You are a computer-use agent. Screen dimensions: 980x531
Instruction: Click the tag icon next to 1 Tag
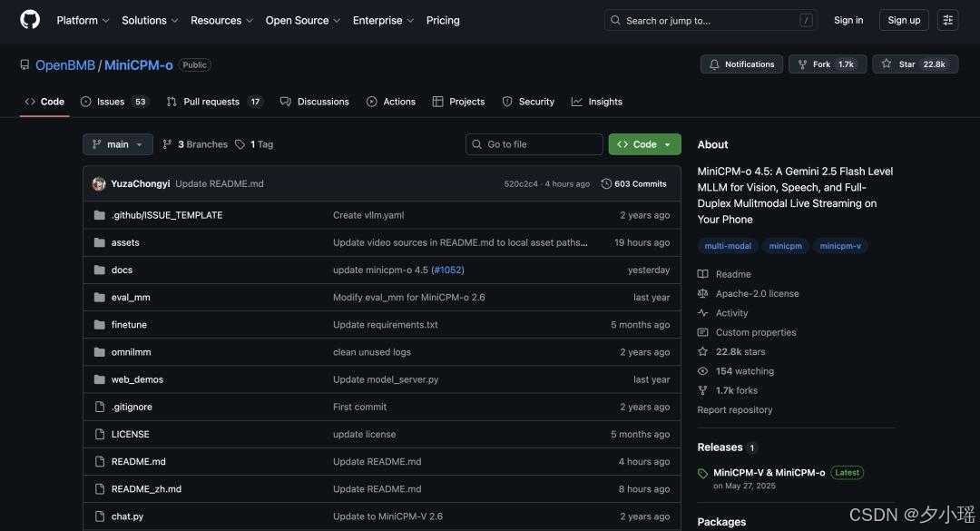(x=240, y=144)
